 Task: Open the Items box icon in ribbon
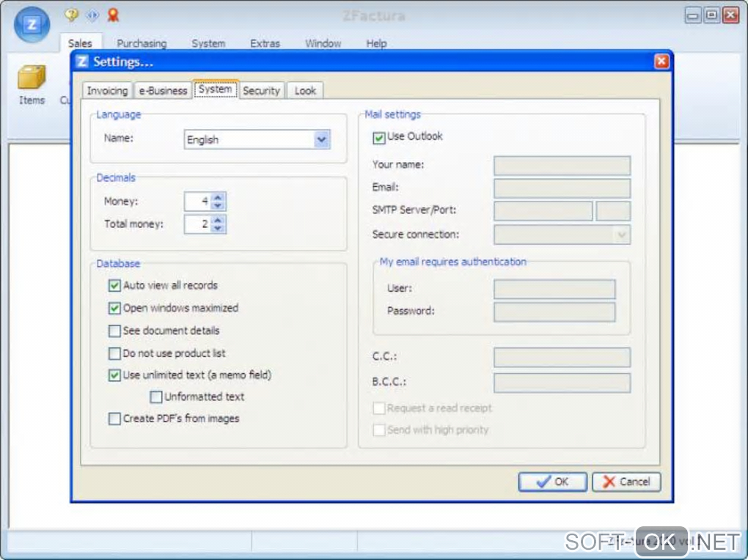(x=32, y=85)
